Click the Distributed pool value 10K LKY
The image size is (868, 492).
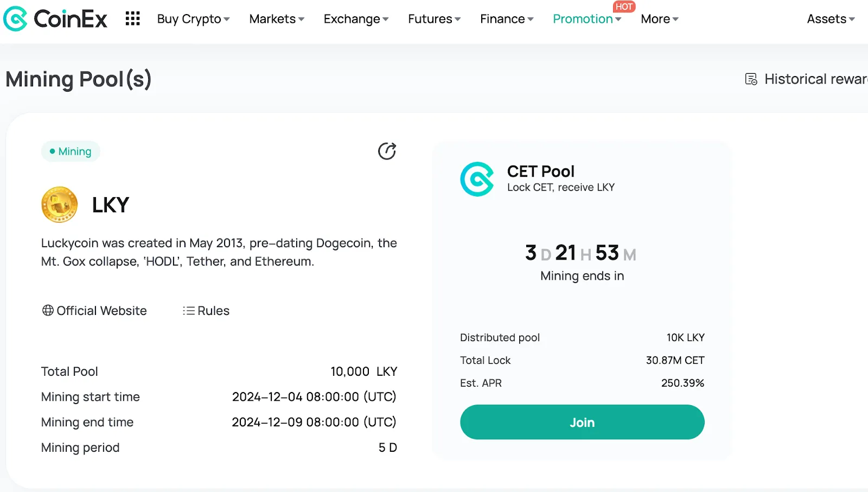coord(686,337)
